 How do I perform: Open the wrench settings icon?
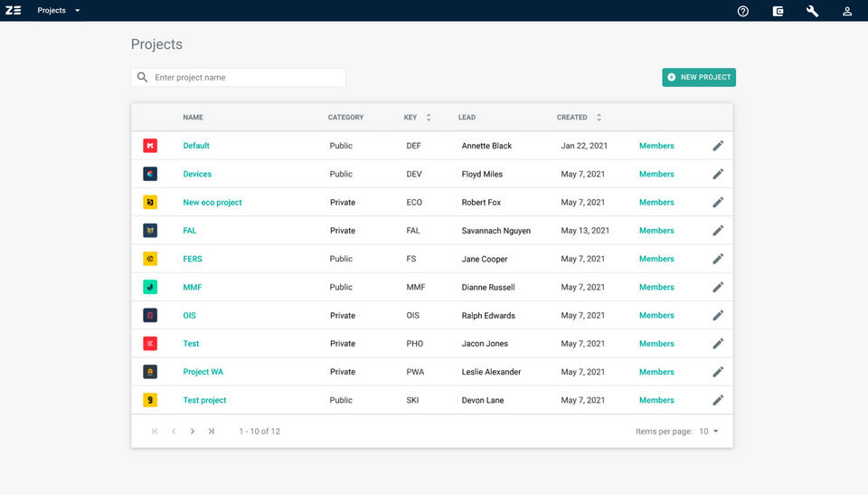coord(812,11)
